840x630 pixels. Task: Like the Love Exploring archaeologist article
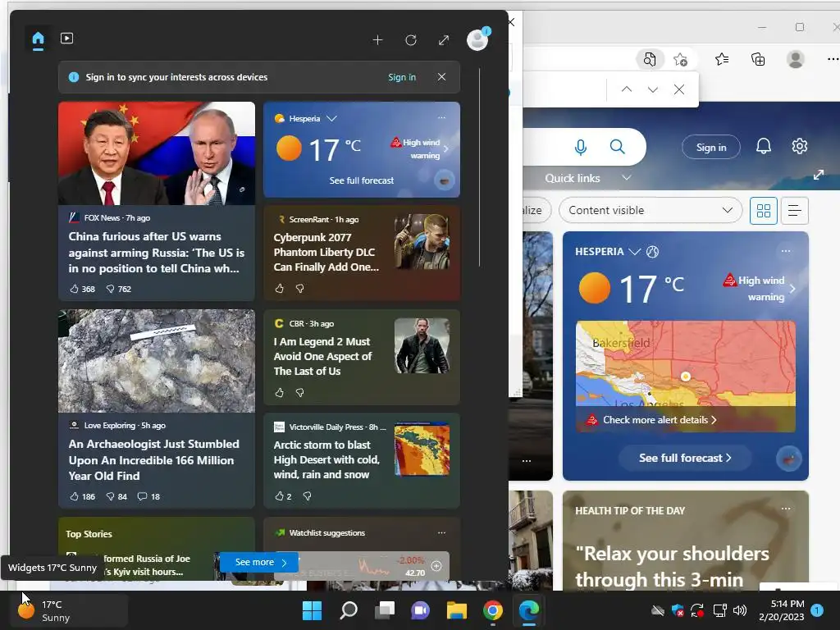tap(82, 496)
